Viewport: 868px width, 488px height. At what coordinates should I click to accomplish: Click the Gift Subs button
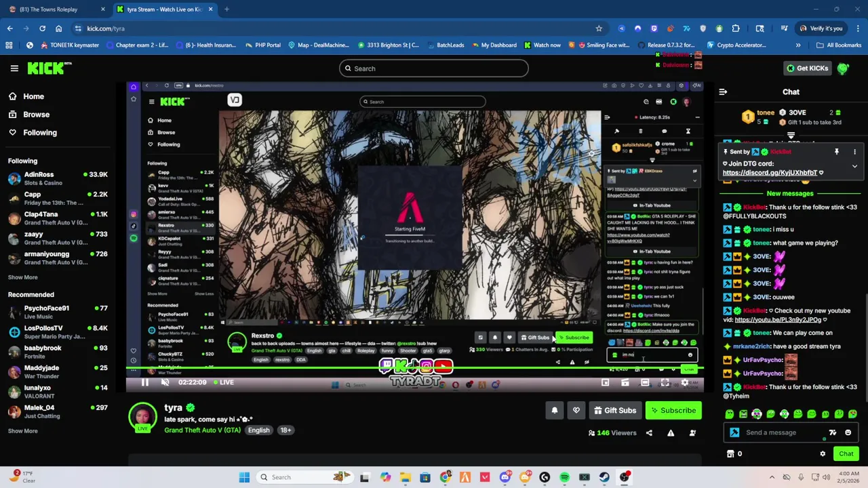615,410
